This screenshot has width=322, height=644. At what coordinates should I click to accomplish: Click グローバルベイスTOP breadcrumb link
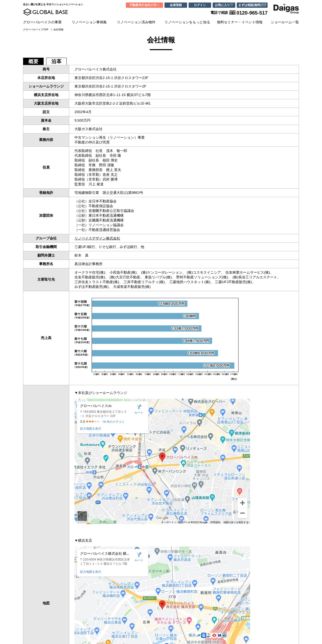coord(36,30)
